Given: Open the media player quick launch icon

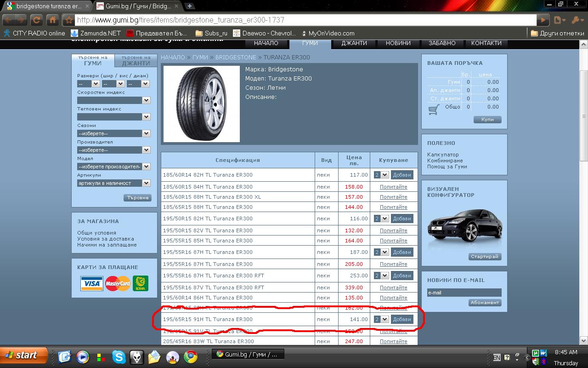Looking at the screenshot, I should 83,357.
